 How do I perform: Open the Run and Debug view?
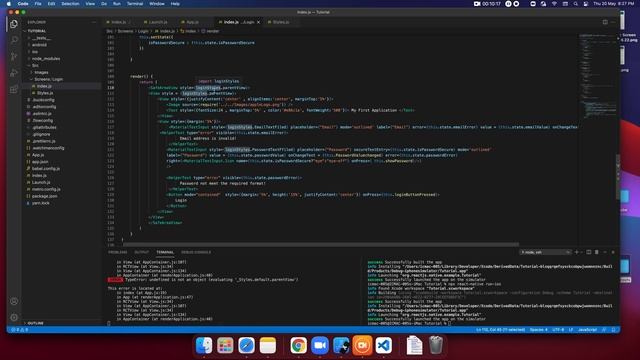click(14, 73)
